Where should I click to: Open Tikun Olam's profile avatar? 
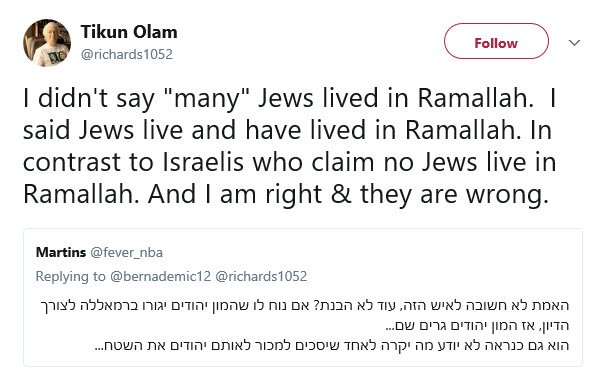pos(47,43)
